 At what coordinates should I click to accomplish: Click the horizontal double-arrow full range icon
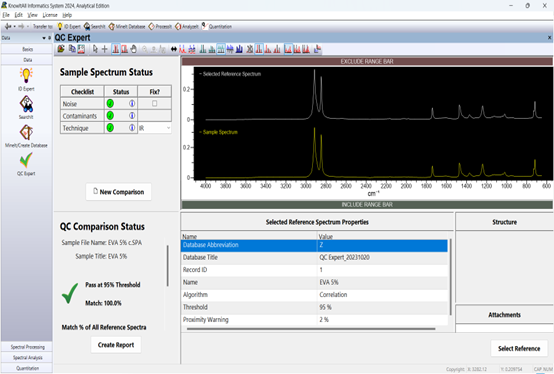point(173,49)
